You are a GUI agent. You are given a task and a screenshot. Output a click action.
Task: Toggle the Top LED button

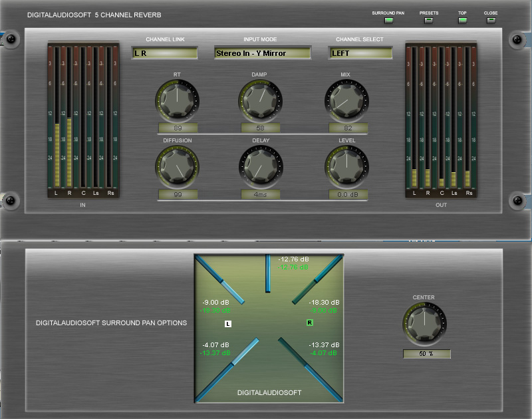coord(462,21)
